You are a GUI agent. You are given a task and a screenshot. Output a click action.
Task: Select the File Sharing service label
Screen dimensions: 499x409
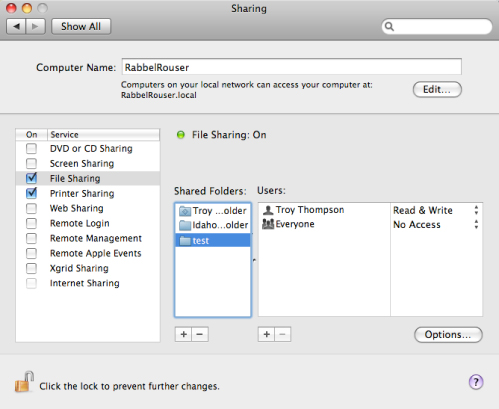[x=75, y=179]
